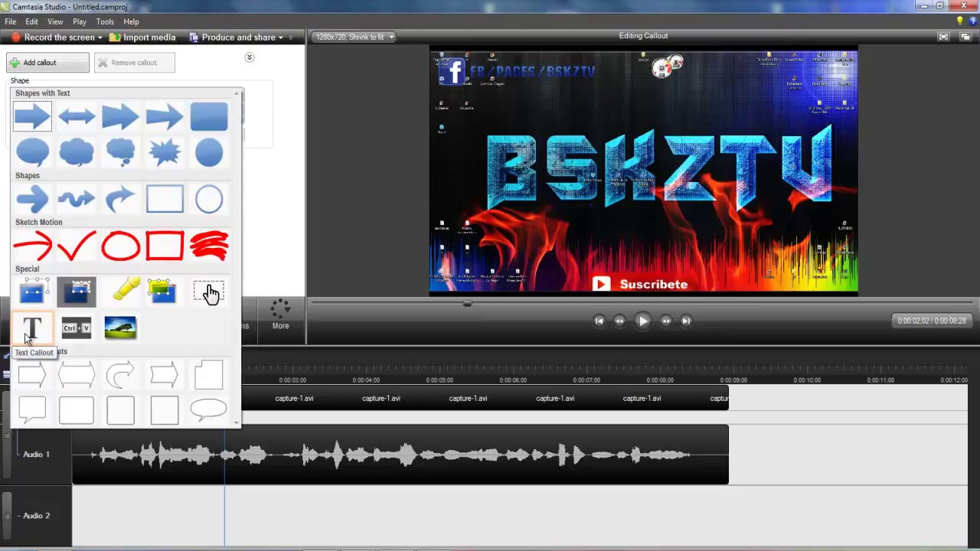Move the preview playback scrubber handle
Screen dimensions: 980x551
[467, 303]
